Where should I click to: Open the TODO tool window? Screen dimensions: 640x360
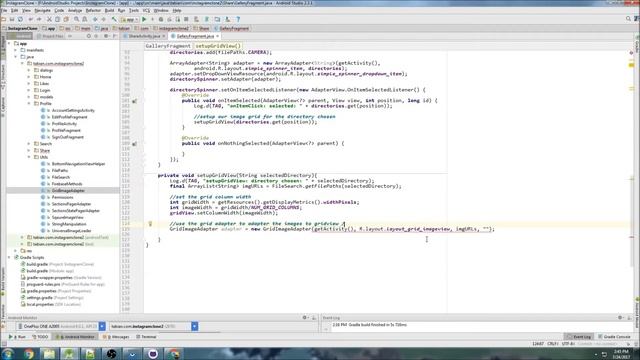[x=40, y=337]
